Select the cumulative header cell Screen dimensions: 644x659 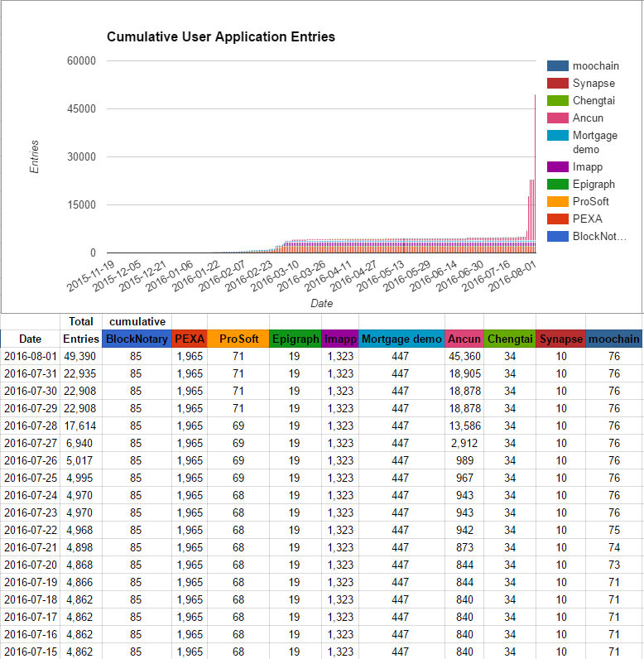click(x=137, y=321)
